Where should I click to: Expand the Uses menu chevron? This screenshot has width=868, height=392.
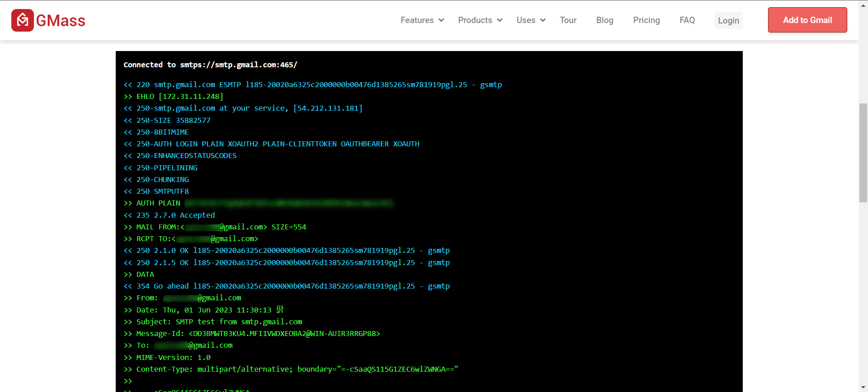point(542,20)
